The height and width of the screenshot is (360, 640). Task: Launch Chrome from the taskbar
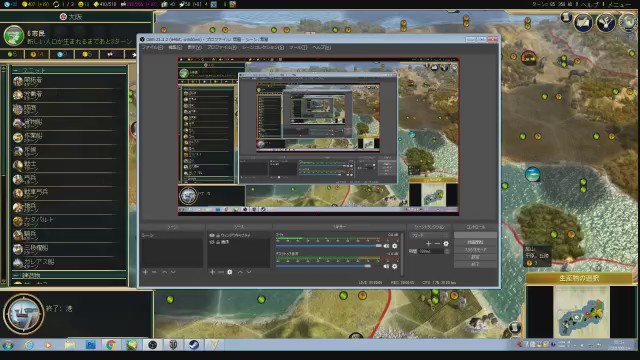tap(111, 345)
